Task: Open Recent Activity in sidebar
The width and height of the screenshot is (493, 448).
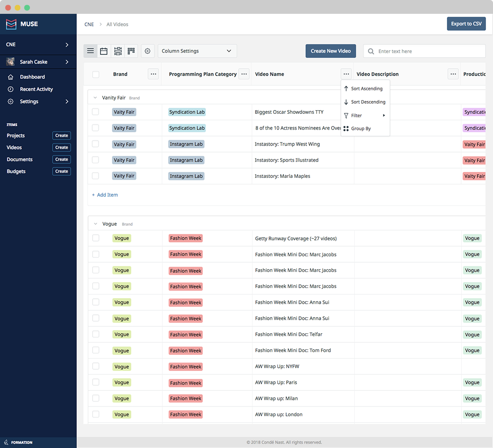Action: pos(36,89)
